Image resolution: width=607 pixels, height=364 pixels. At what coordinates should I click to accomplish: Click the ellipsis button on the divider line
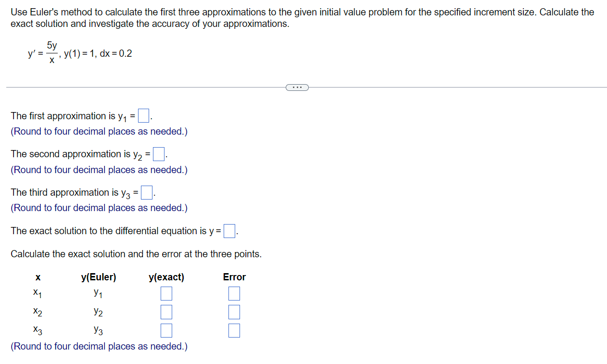297,87
